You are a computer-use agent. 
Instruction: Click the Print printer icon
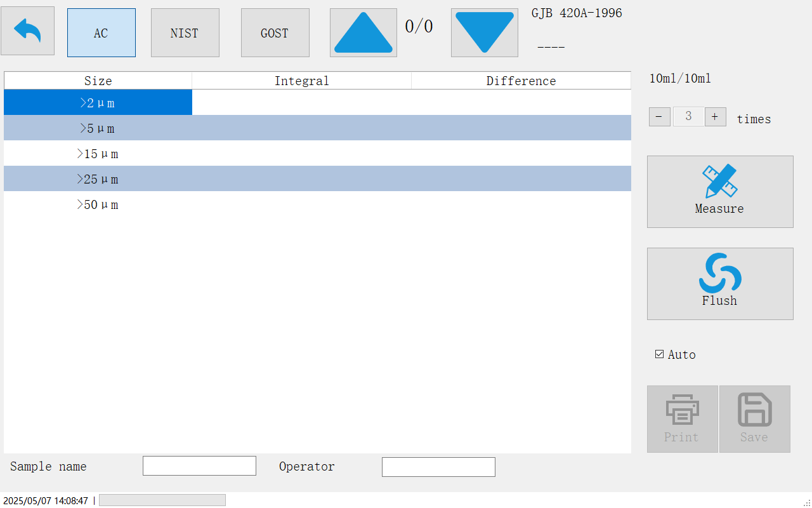click(682, 410)
